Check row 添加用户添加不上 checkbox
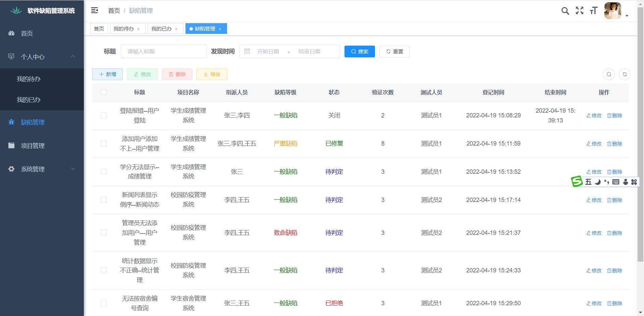644x316 pixels. point(104,143)
